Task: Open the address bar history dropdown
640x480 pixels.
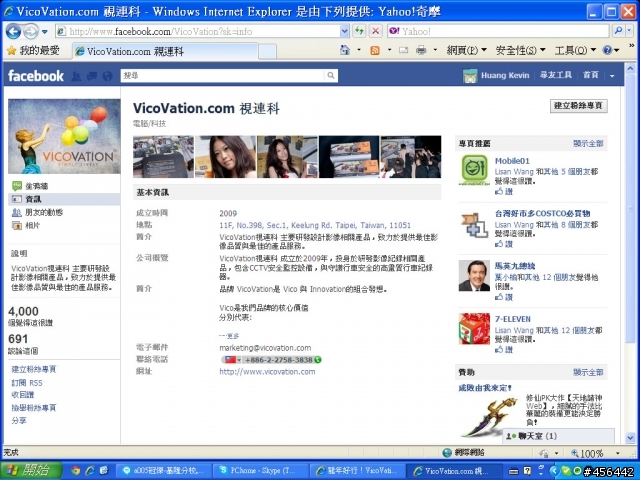Action: coord(344,31)
